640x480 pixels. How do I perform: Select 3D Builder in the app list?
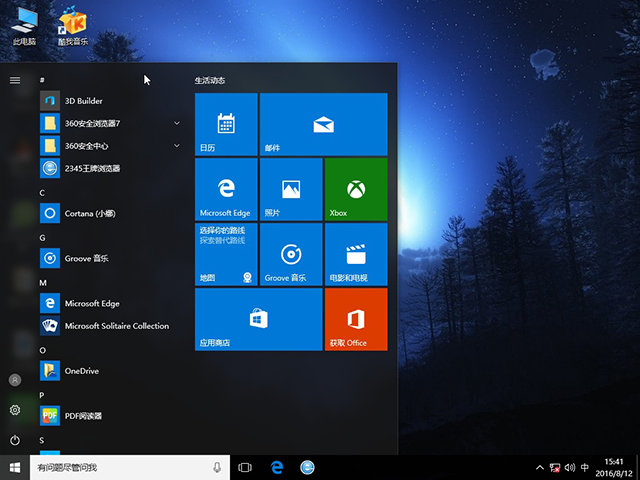84,101
